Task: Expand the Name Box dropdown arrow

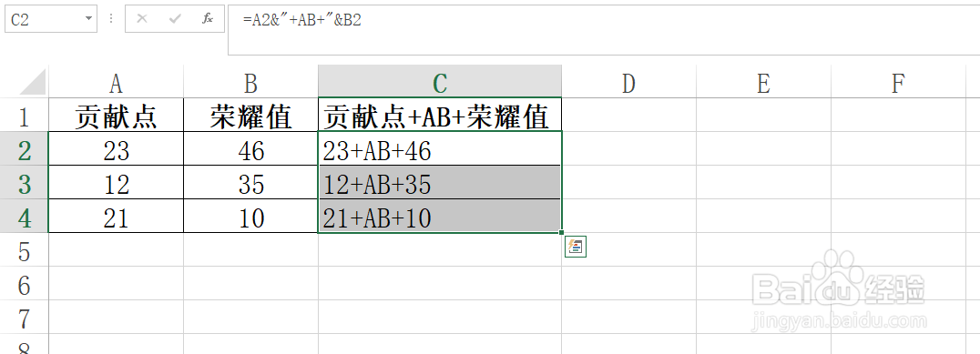Action: coord(88,19)
